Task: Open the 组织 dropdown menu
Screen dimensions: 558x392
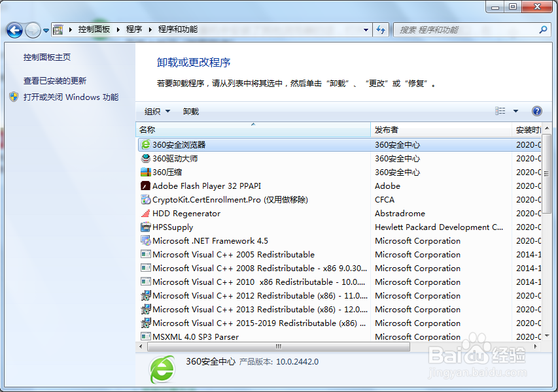Action: [x=157, y=112]
